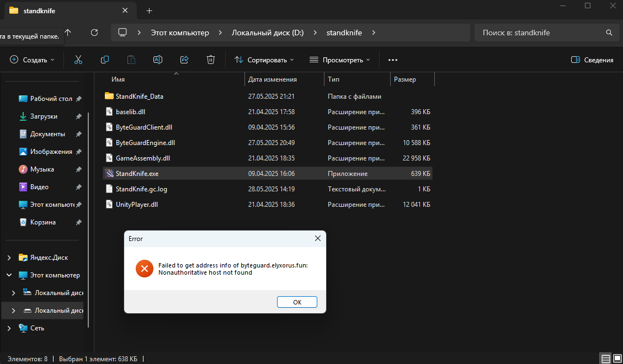The height and width of the screenshot is (364, 623).
Task: Click the Cut scissors icon
Action: pos(78,60)
